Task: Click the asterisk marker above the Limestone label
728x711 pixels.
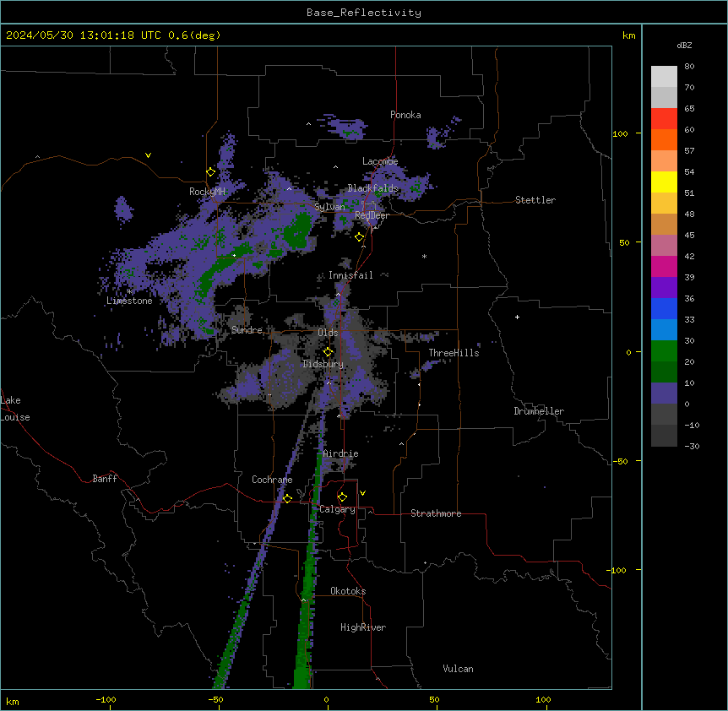Action: point(130,291)
